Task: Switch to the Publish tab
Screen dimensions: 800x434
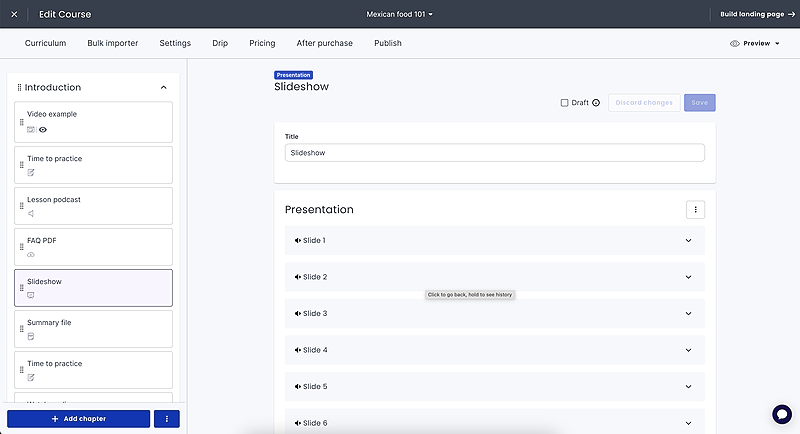Action: 388,43
